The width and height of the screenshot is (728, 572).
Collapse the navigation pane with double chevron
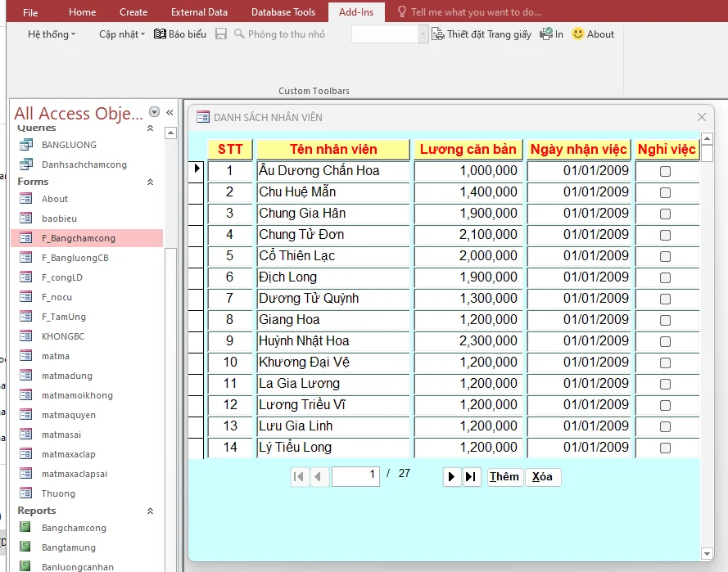point(170,113)
